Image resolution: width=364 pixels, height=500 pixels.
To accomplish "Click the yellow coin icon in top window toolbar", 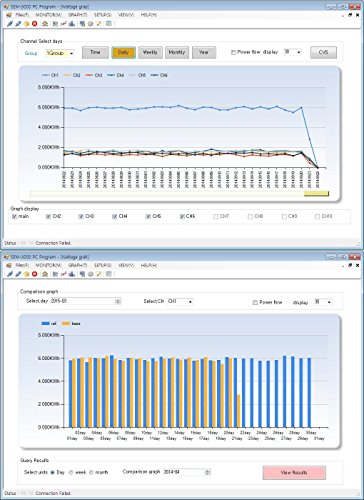I will pos(26,24).
